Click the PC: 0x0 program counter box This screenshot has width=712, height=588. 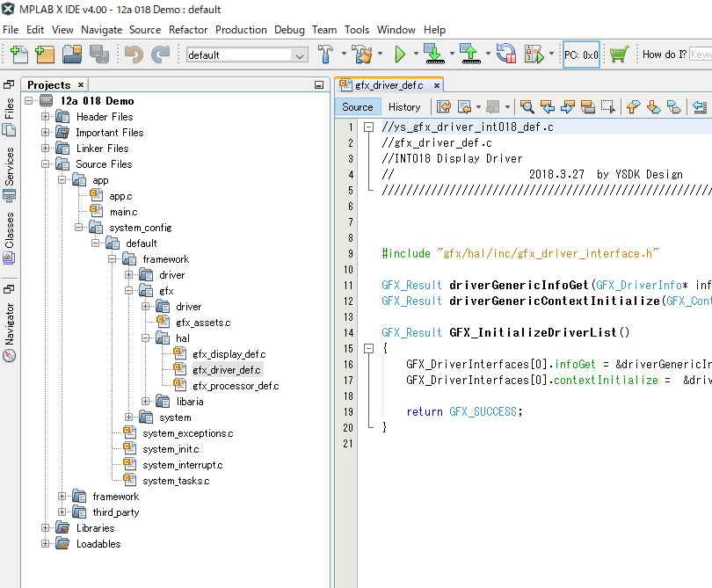pos(581,54)
